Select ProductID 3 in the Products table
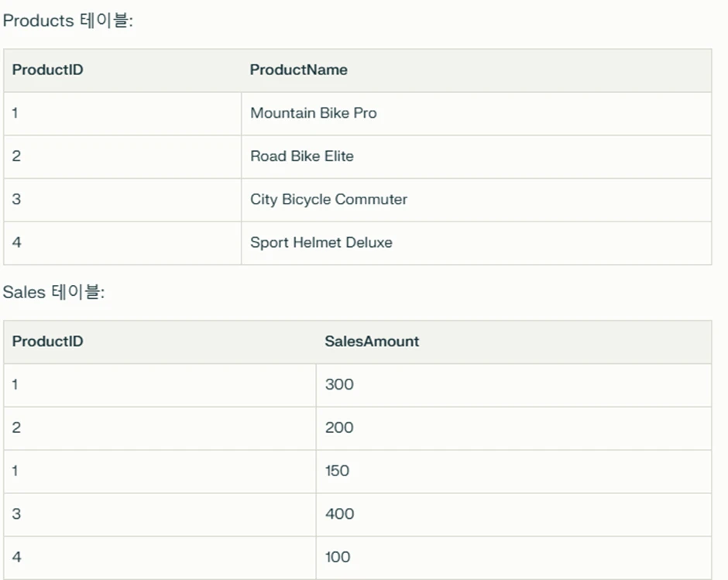Image resolution: width=728 pixels, height=580 pixels. click(122, 200)
